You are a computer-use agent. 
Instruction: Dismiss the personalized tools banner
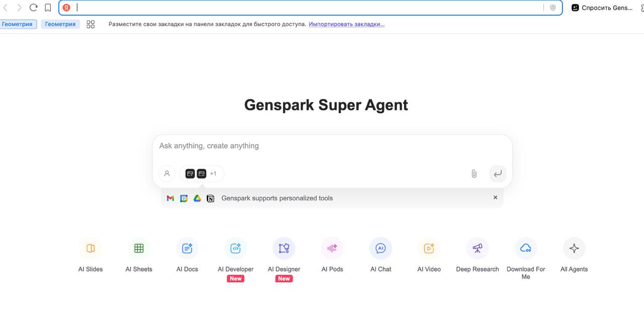tap(495, 198)
